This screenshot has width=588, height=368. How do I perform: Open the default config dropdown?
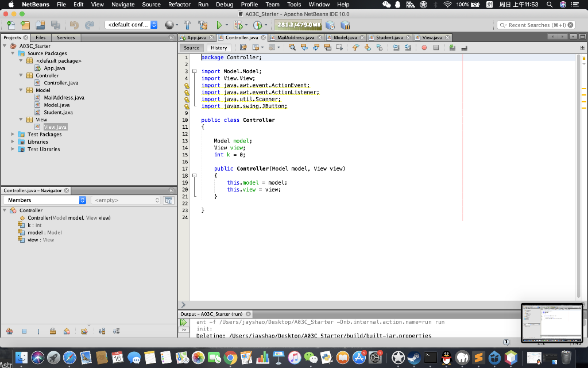pyautogui.click(x=131, y=25)
